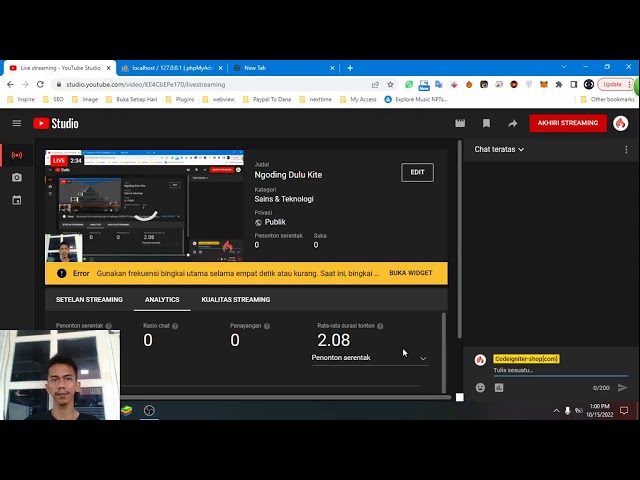This screenshot has width=640, height=480.
Task: Click the Chrome Update button
Action: point(615,84)
